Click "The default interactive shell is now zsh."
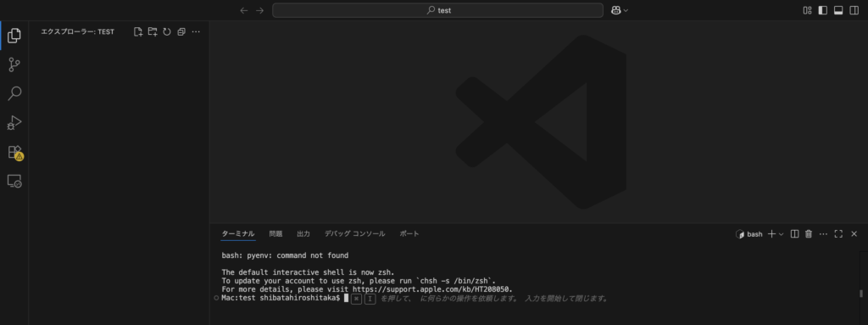Screen dimensions: 868x325 (x=308, y=272)
